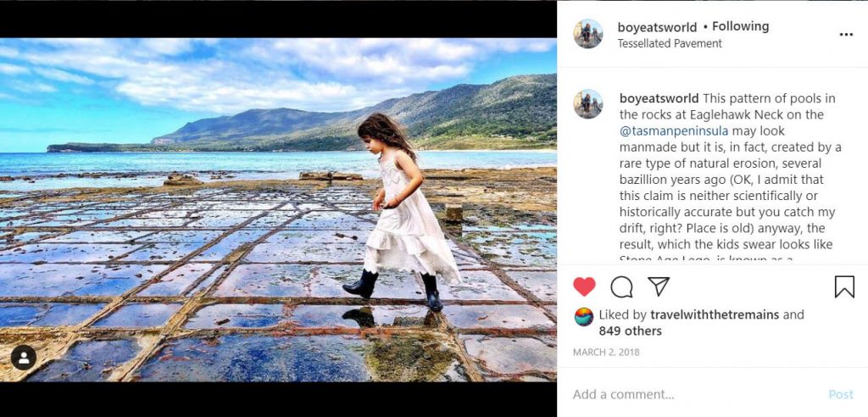The image size is (868, 417).
Task: Click travelwiththeremains liker name
Action: point(714,314)
